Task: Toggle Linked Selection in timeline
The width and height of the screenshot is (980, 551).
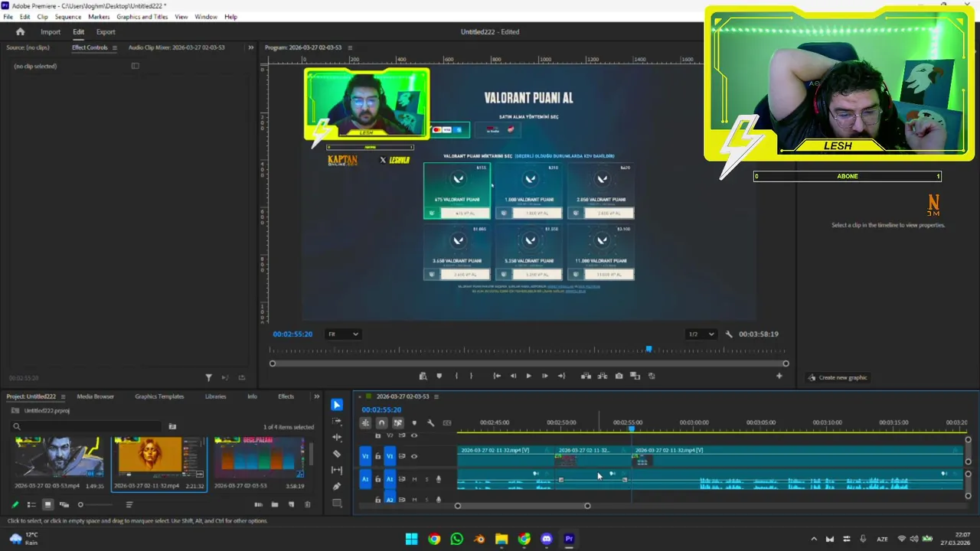Action: 397,422
